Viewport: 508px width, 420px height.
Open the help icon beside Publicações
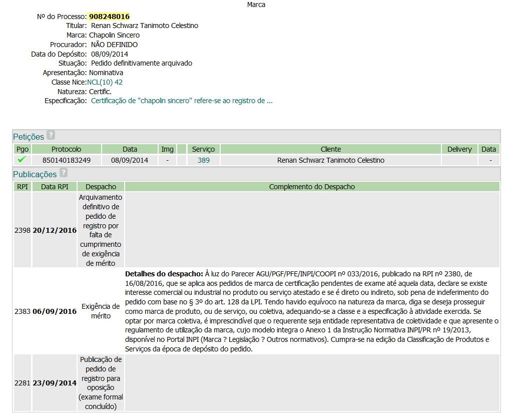click(x=64, y=173)
